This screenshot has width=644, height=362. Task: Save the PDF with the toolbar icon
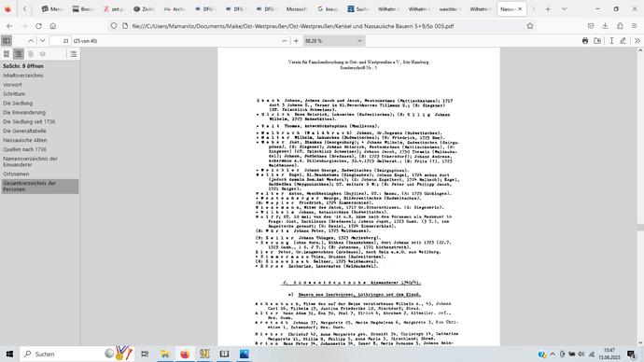coord(597,41)
